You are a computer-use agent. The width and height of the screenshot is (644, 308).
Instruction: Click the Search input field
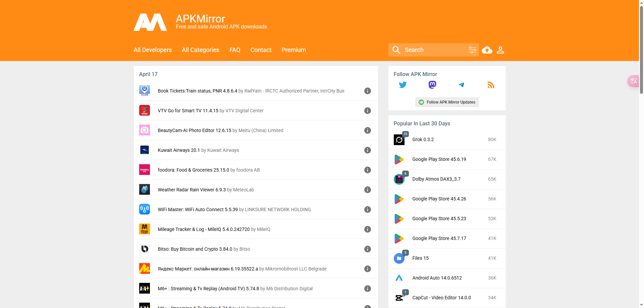[x=434, y=50]
